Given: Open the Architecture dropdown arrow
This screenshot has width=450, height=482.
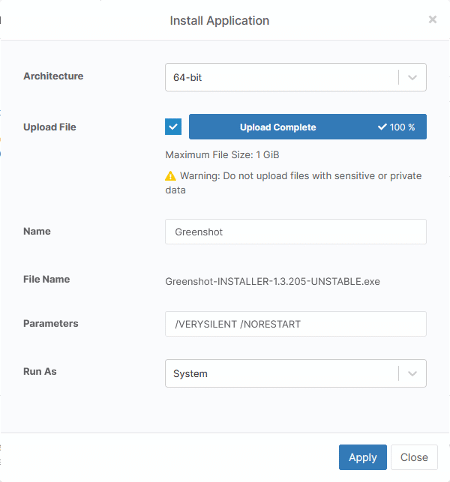Looking at the screenshot, I should [412, 78].
